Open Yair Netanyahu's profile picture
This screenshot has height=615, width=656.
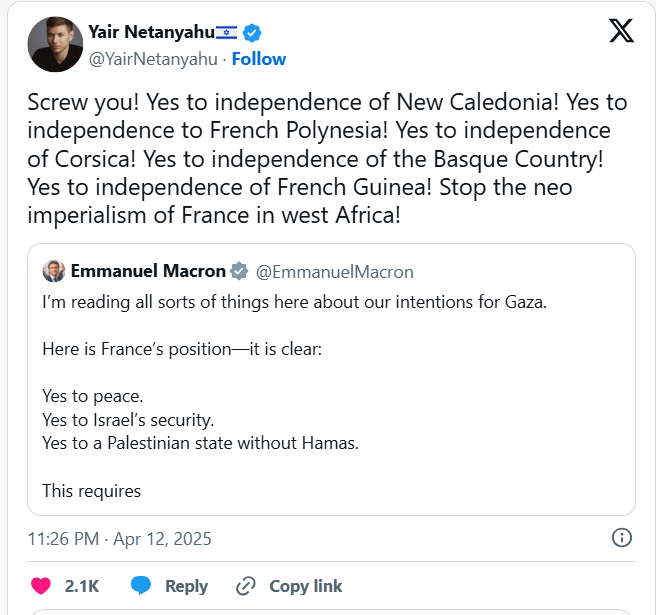coord(56,43)
